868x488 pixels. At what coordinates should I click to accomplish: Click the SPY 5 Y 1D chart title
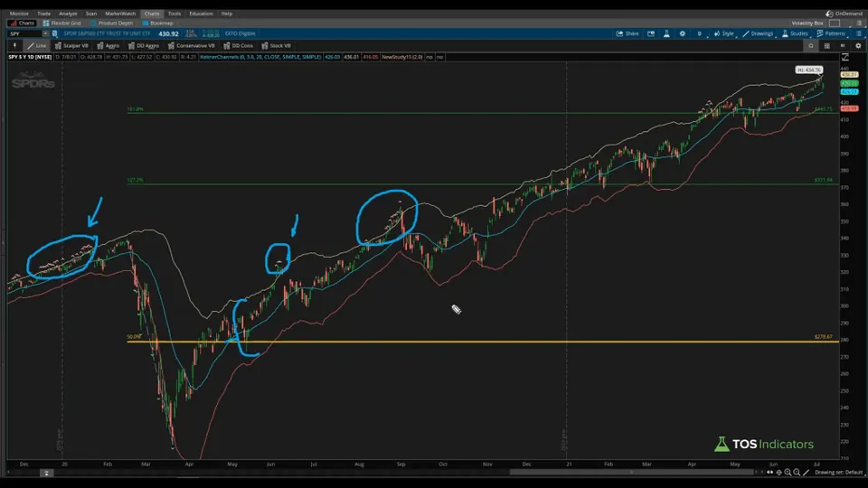30,57
